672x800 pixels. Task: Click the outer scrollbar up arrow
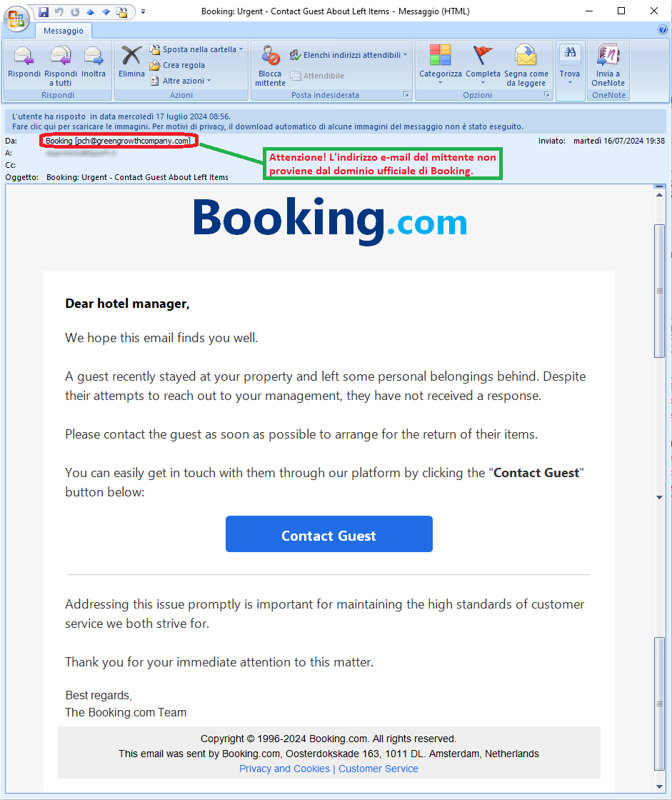(x=659, y=195)
